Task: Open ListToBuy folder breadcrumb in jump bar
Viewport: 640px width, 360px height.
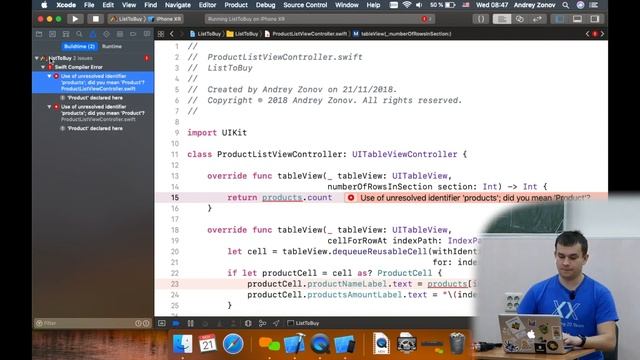Action: point(243,34)
